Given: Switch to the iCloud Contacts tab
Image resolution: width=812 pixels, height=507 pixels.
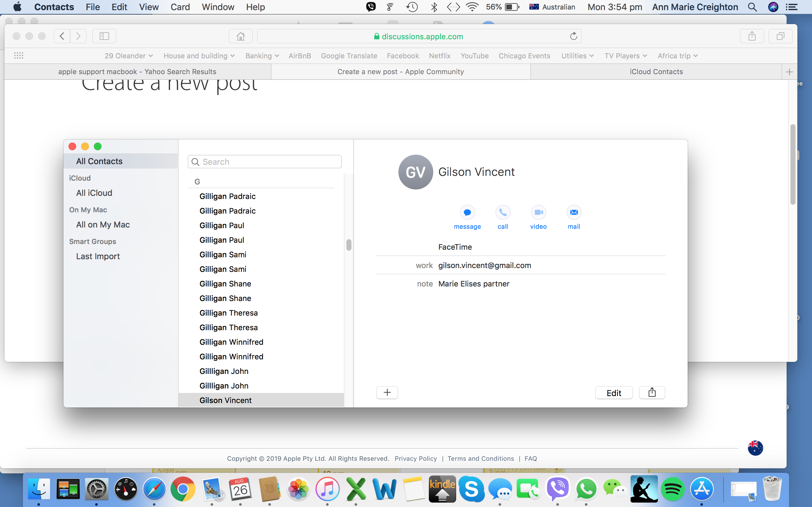Looking at the screenshot, I should coord(656,72).
